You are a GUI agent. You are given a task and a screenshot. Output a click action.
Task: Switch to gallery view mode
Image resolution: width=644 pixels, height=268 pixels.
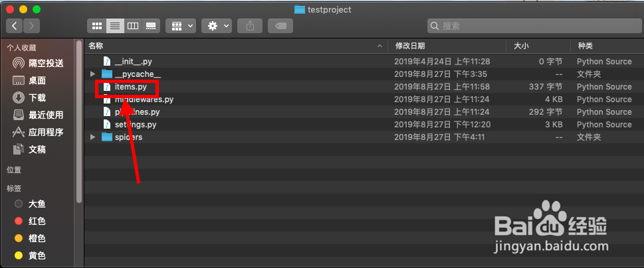click(151, 26)
